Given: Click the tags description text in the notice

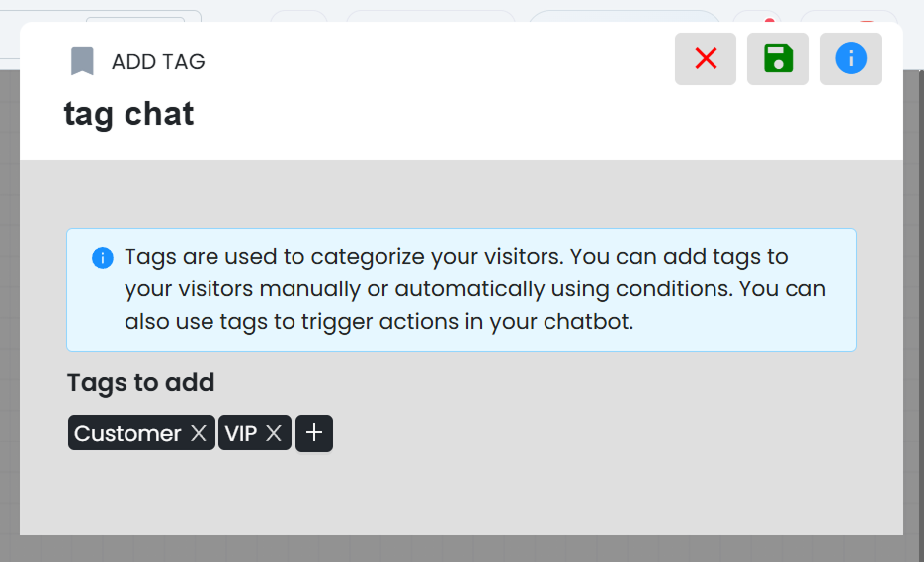Looking at the screenshot, I should (475, 289).
